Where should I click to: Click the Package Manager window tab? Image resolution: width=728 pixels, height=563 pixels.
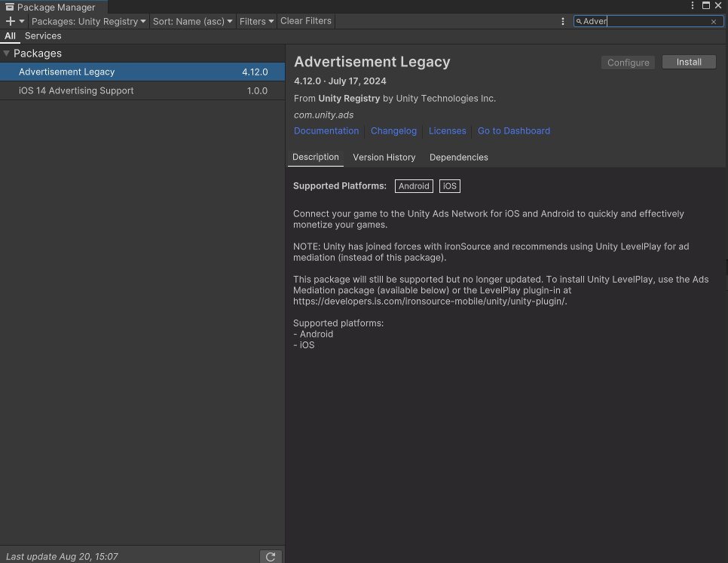coord(54,7)
